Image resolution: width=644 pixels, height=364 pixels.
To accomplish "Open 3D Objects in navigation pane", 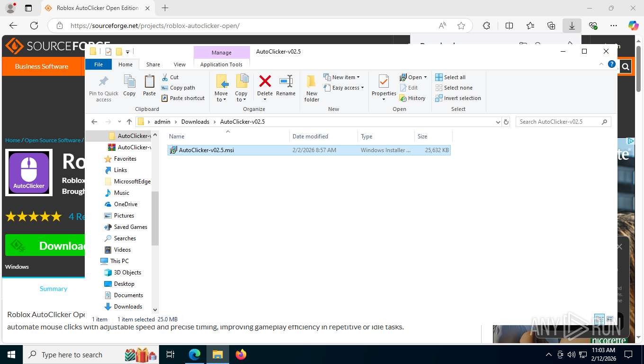I will (127, 273).
